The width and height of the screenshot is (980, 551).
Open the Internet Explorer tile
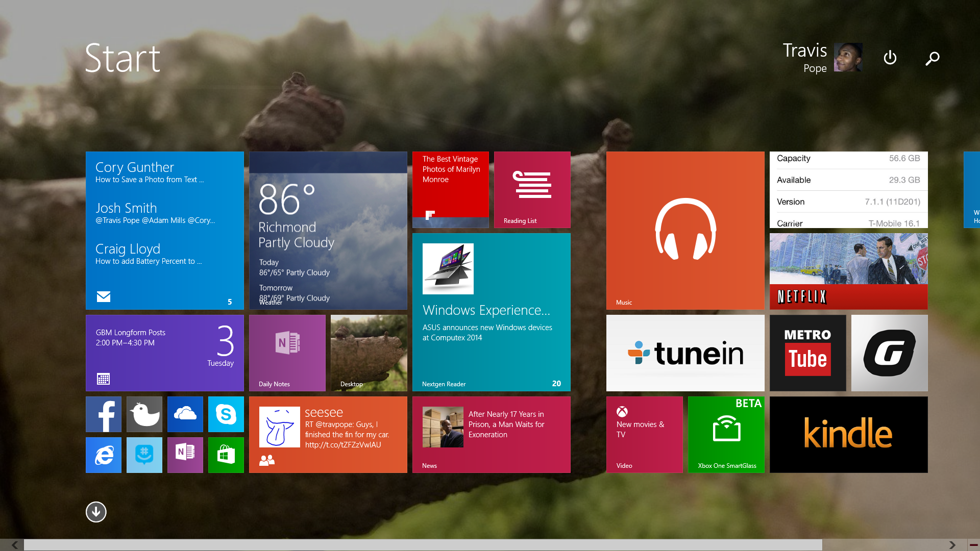tap(104, 455)
